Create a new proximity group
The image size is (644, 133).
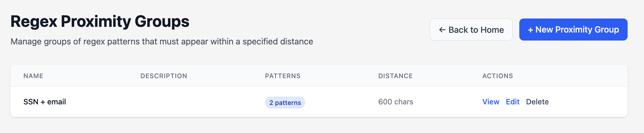click(x=573, y=30)
